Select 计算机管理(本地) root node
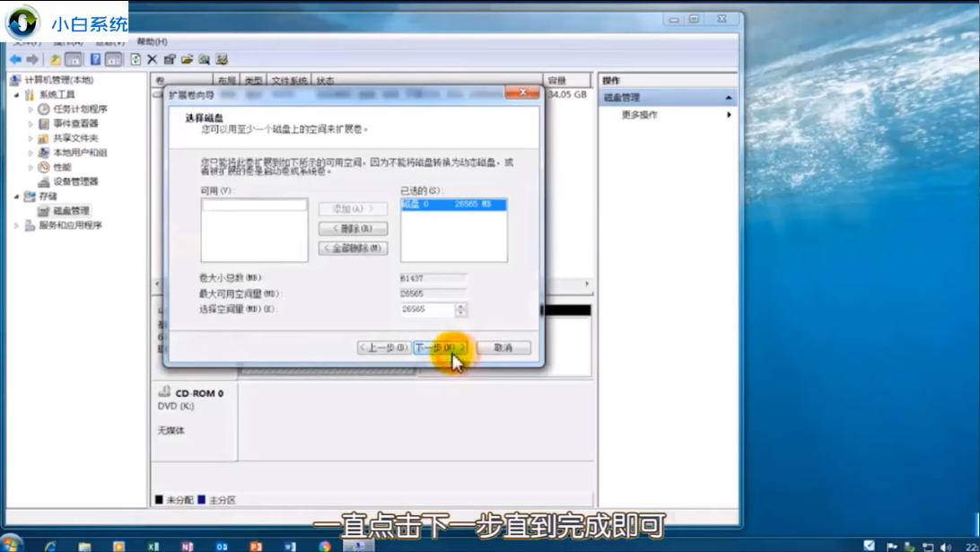Image resolution: width=980 pixels, height=552 pixels. coord(58,80)
